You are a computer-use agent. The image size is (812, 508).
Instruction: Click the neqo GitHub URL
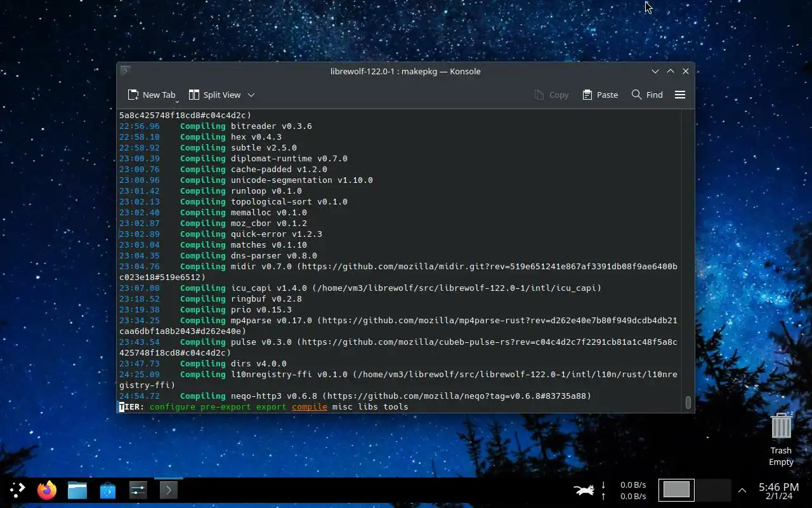tap(457, 396)
